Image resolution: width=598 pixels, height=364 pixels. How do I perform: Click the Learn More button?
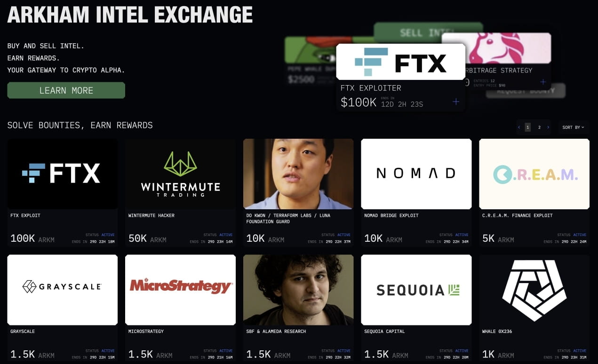point(66,90)
